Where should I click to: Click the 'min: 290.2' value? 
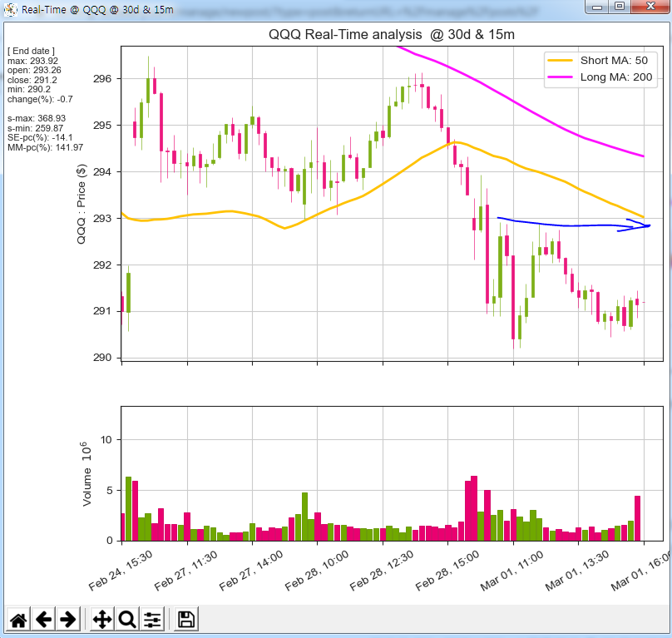click(29, 90)
